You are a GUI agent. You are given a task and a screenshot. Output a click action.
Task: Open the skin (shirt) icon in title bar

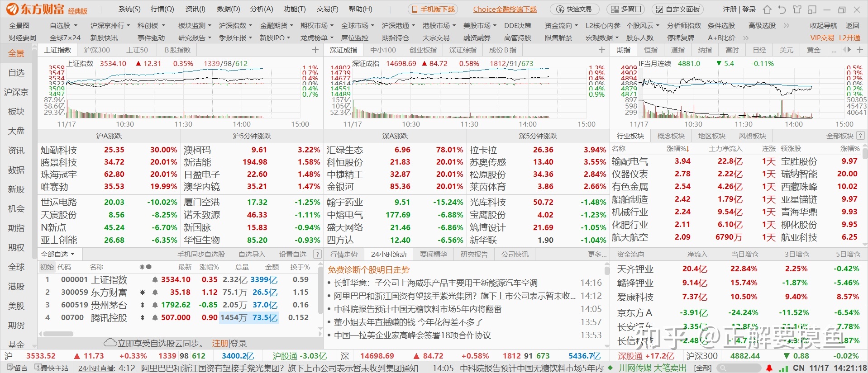797,9
